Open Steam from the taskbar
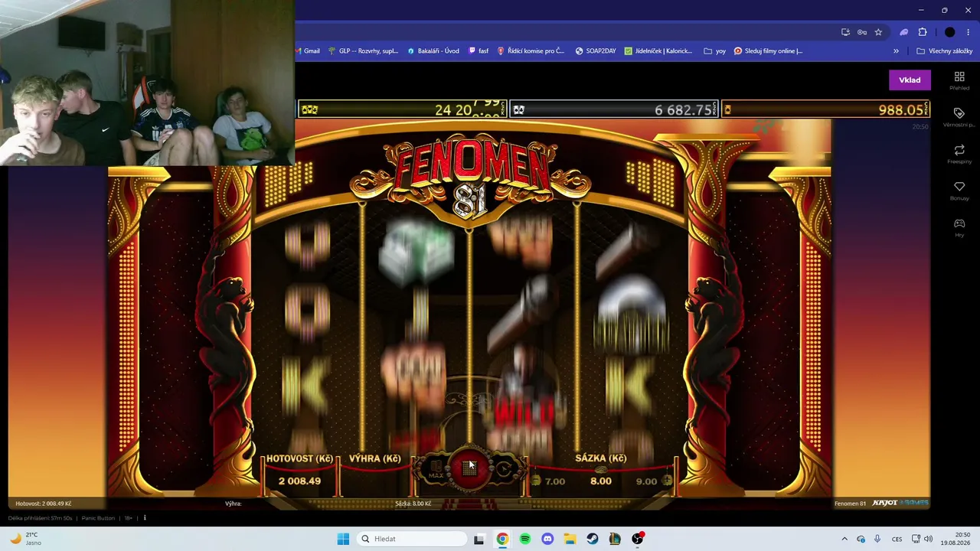The height and width of the screenshot is (551, 980). click(x=593, y=539)
